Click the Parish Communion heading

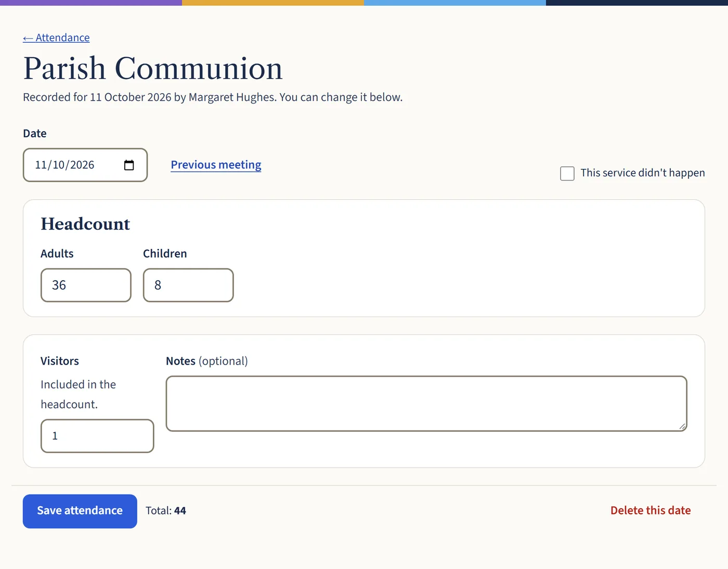(153, 68)
